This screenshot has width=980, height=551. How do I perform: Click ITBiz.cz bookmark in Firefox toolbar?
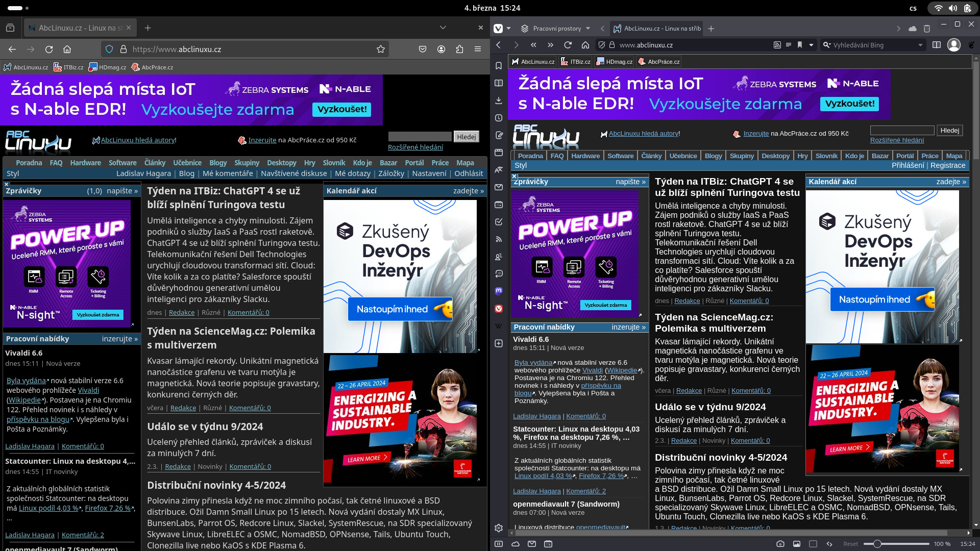[x=68, y=67]
